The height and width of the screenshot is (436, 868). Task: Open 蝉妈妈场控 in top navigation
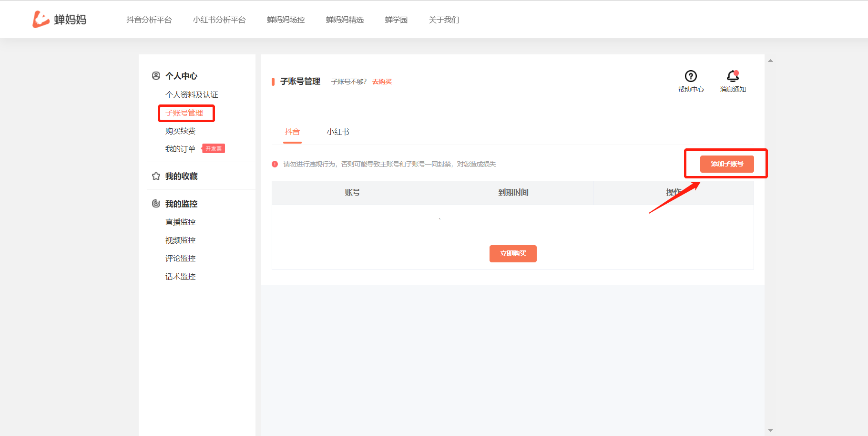point(286,20)
